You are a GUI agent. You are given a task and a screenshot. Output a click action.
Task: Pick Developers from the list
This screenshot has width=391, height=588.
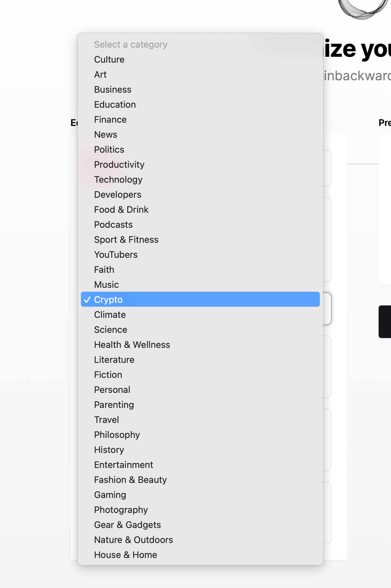[200, 194]
